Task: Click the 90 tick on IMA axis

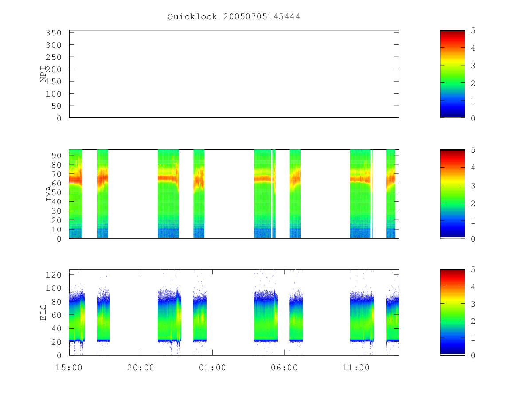Action: [57, 155]
